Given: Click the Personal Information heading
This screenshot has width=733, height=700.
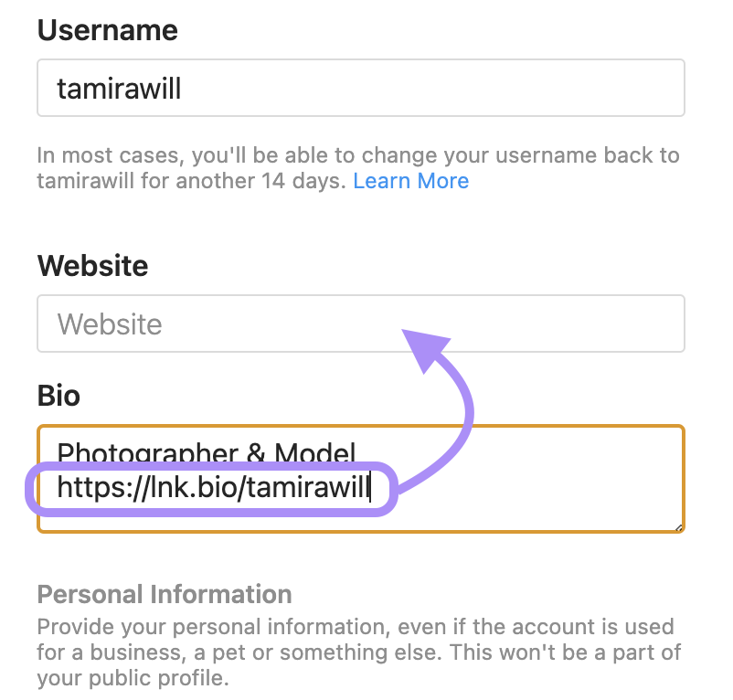Looking at the screenshot, I should pyautogui.click(x=165, y=594).
